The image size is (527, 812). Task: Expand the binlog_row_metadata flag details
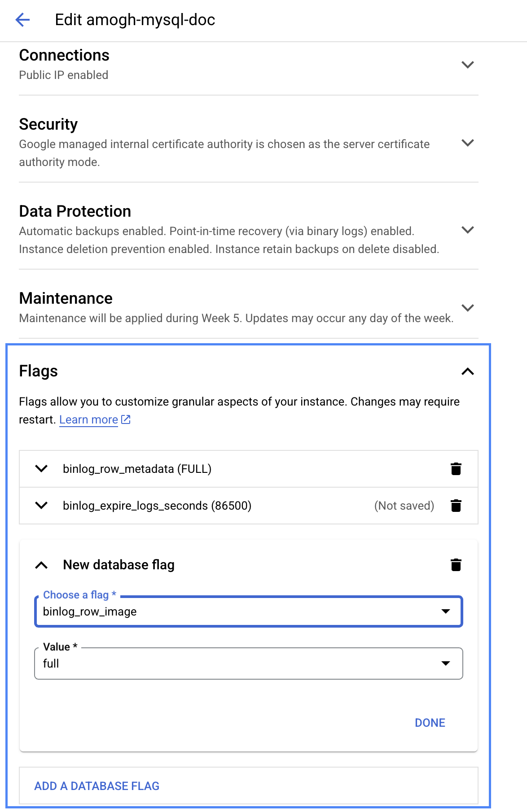pyautogui.click(x=42, y=469)
